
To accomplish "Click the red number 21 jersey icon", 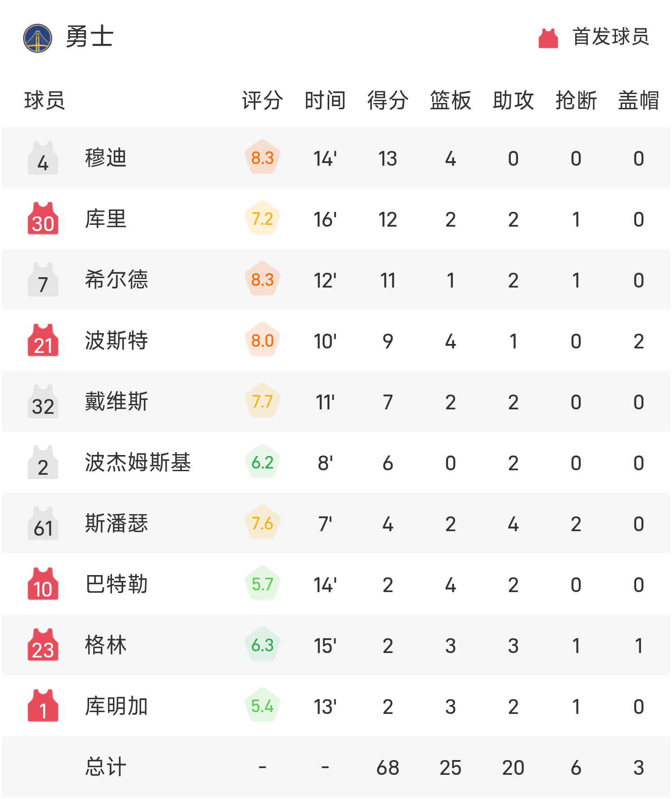I will pos(43,340).
